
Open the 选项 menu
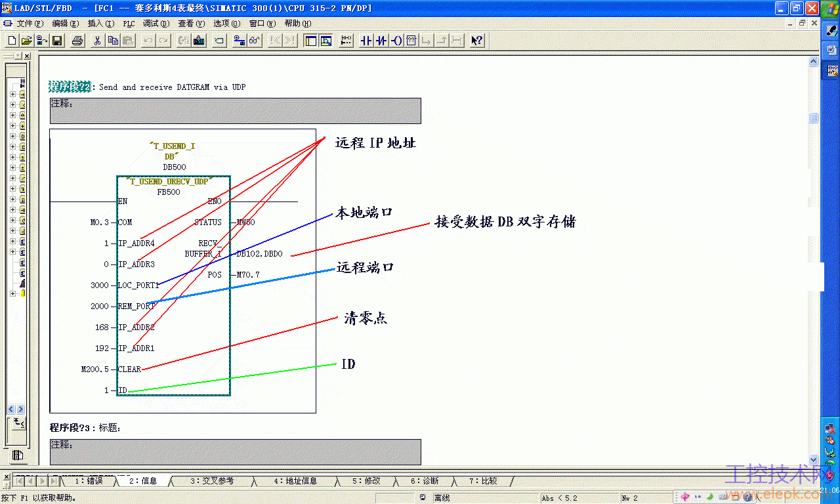(226, 23)
